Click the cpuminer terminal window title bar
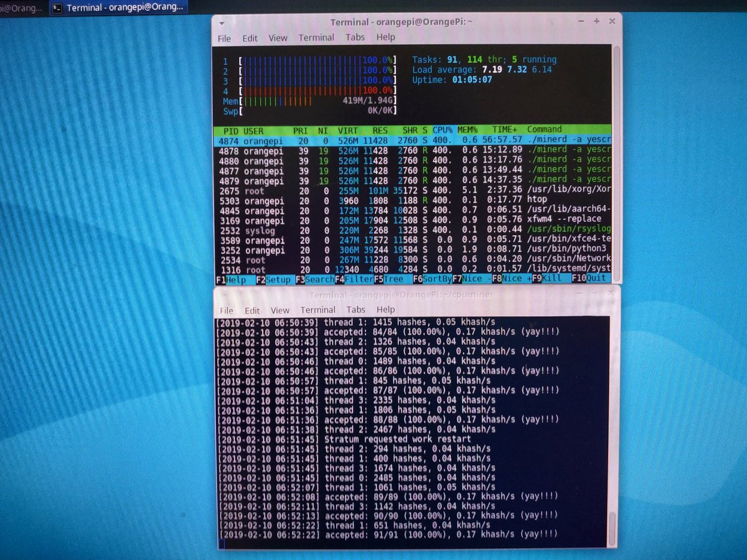 pyautogui.click(x=417, y=294)
